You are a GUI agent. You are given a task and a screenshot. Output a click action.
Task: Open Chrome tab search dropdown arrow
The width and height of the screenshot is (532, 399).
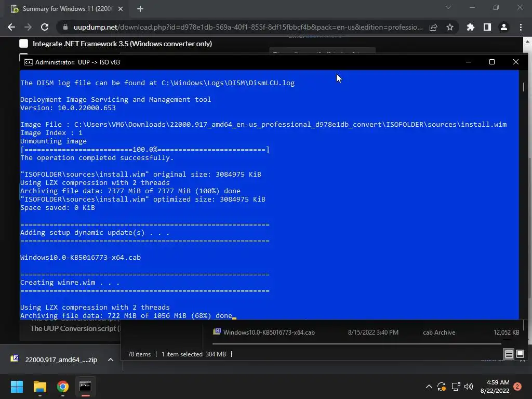448,7
